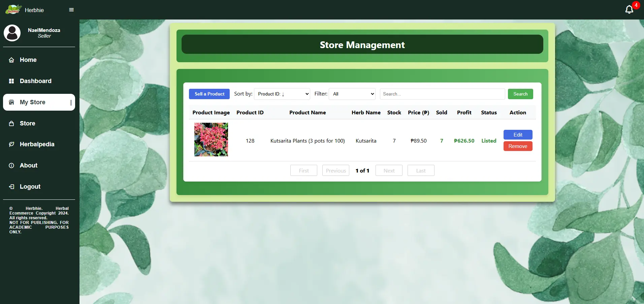The image size is (644, 304).
Task: Focus the product Search input field
Action: pos(442,94)
